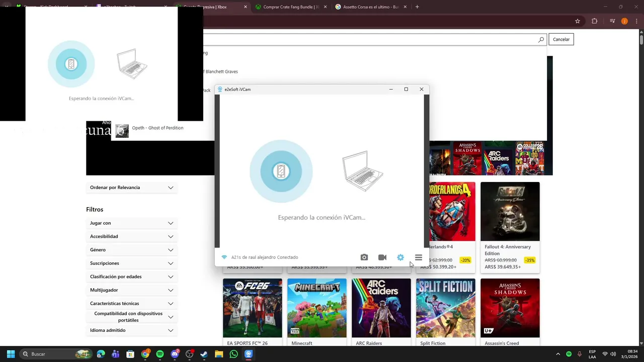The image size is (644, 362).
Task: Open the Minecraft game card
Action: [317, 313]
